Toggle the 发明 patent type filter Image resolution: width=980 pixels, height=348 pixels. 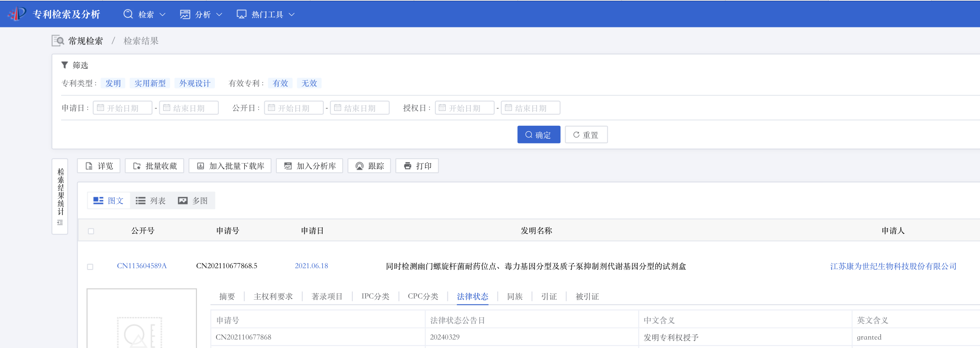tap(113, 83)
